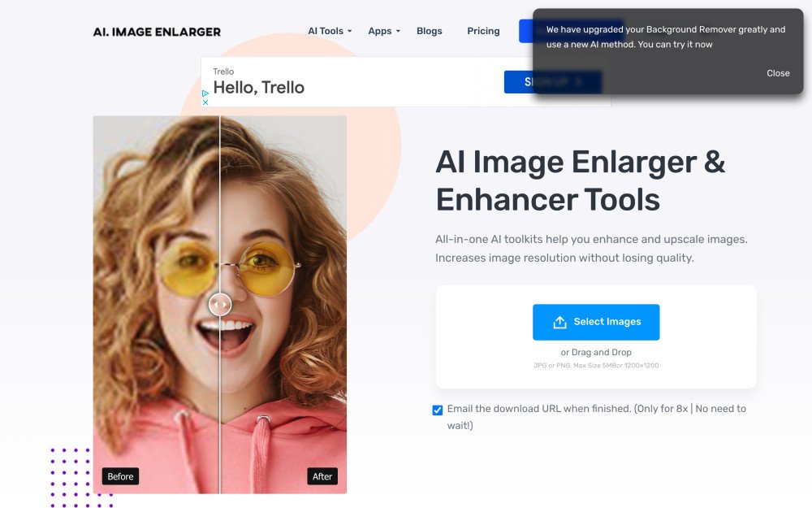Click the AdChoices triangle icon on the ad

pos(205,93)
